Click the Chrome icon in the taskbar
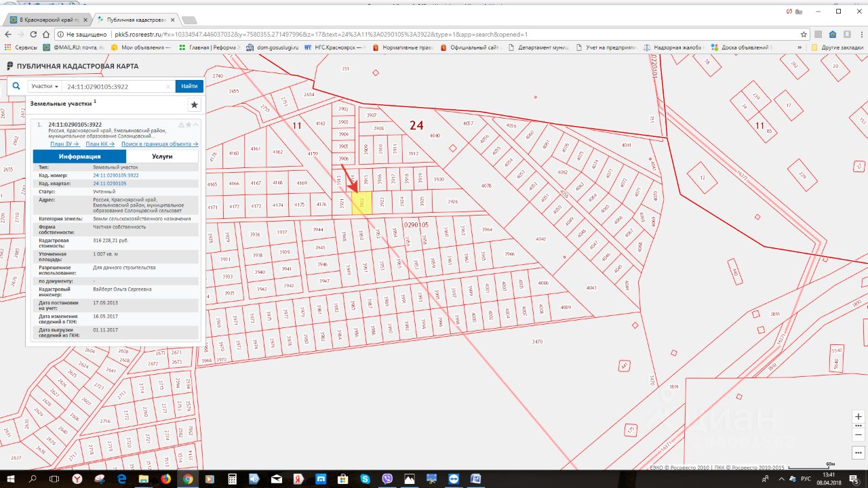Viewport: 868px width, 488px height. pyautogui.click(x=188, y=479)
